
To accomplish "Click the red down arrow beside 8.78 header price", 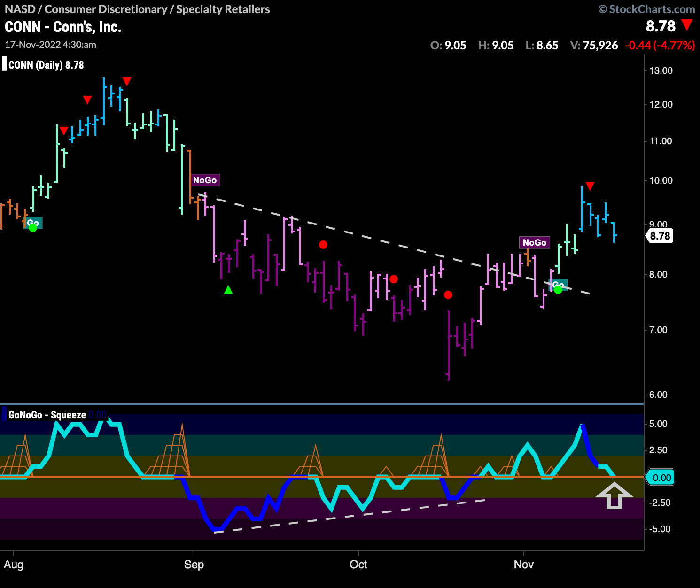I will point(687,25).
